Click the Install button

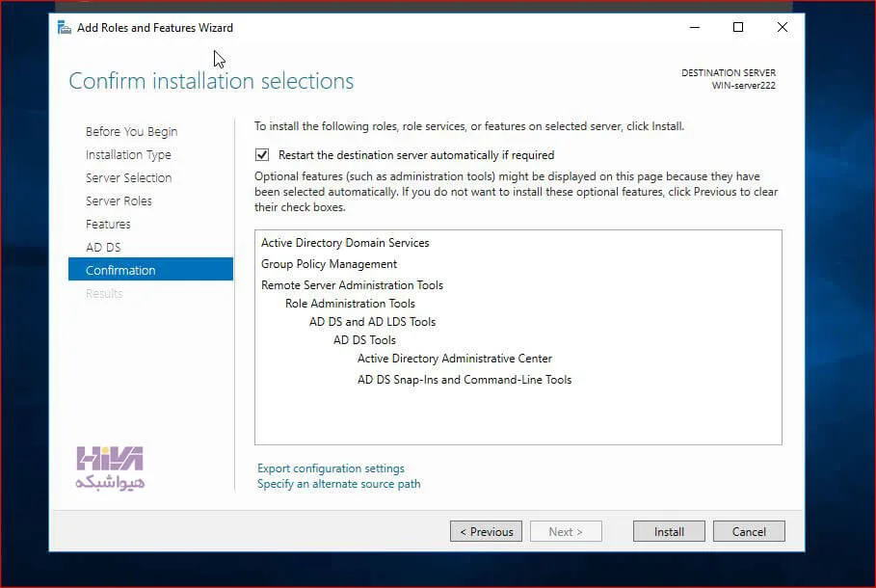(x=669, y=531)
